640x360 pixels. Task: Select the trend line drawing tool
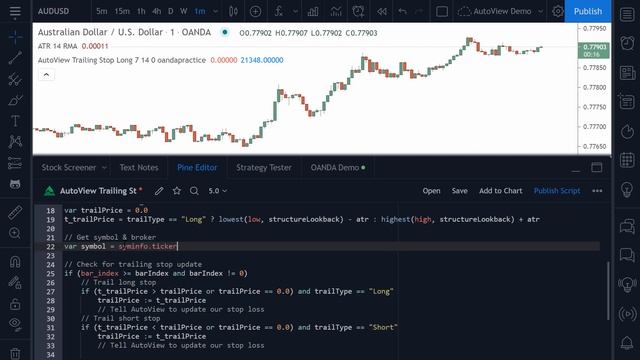coord(15,58)
